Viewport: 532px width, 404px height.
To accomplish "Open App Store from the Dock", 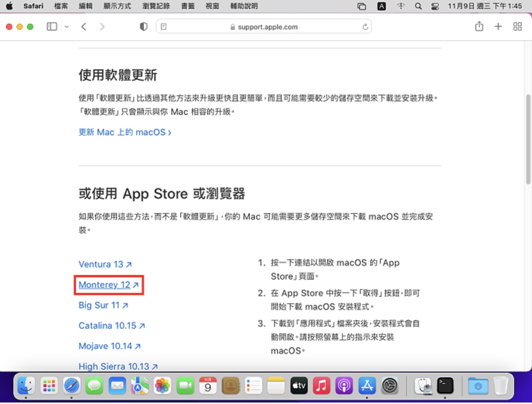I will pos(367,386).
